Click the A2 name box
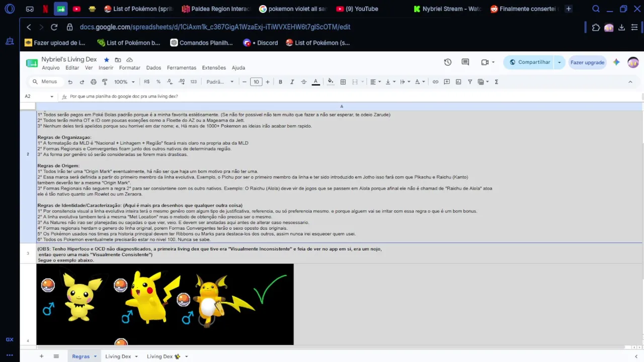This screenshot has width=644, height=362. pos(39,96)
